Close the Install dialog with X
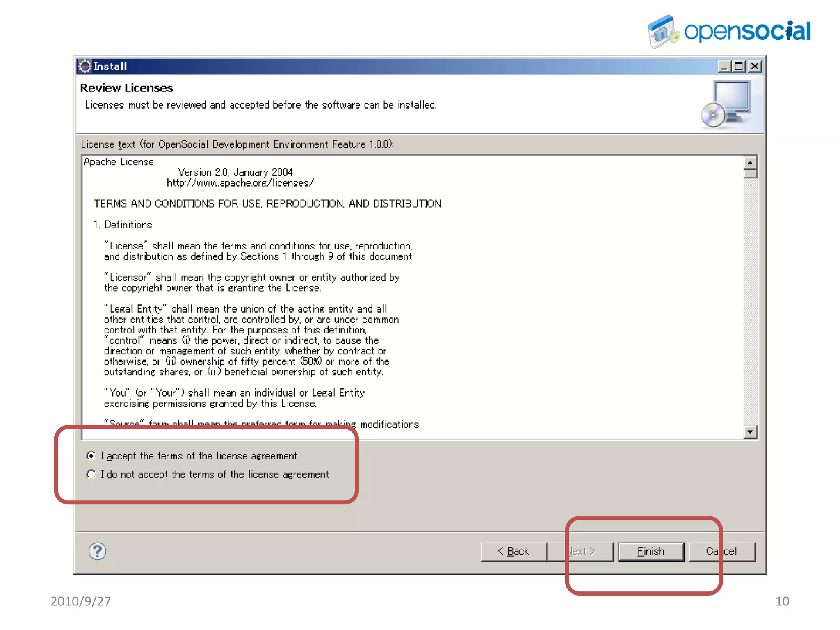Viewport: 840px width, 630px height. [755, 66]
